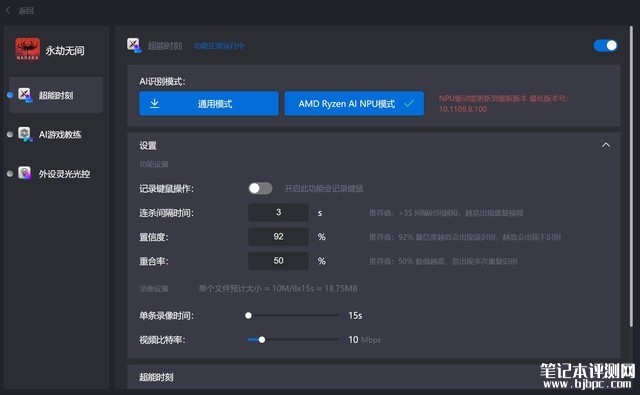Viewport: 640px width, 395px height.
Task: Toggle the 超能时刻 master switch off
Action: [605, 46]
